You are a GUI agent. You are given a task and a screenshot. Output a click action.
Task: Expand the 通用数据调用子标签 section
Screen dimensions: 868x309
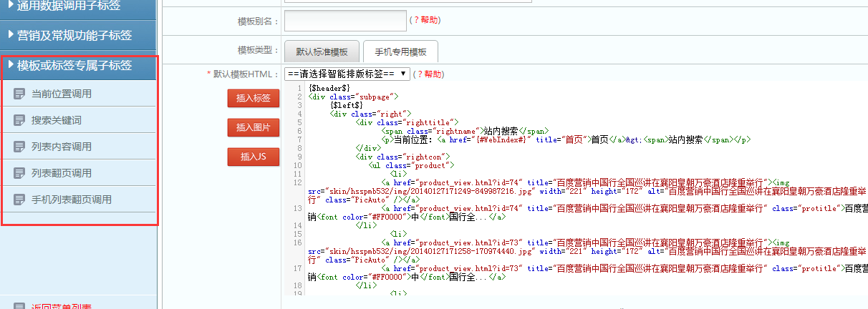pos(78,6)
